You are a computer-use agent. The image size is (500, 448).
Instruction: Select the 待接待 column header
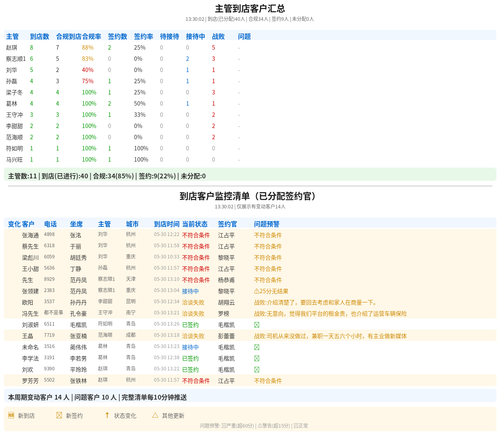169,36
